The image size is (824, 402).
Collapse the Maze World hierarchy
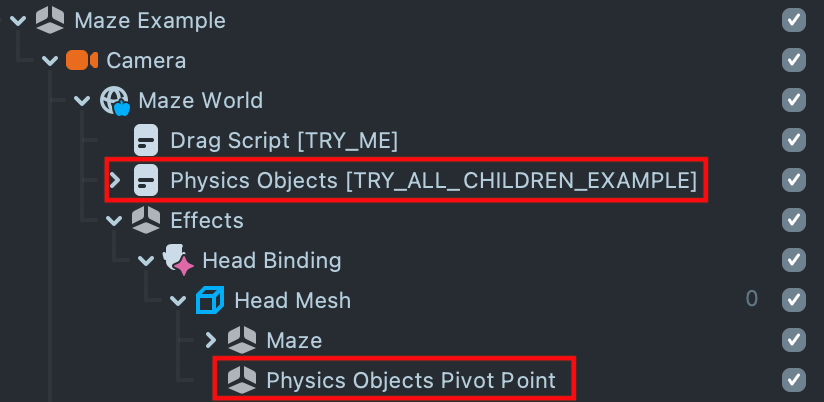[x=83, y=100]
